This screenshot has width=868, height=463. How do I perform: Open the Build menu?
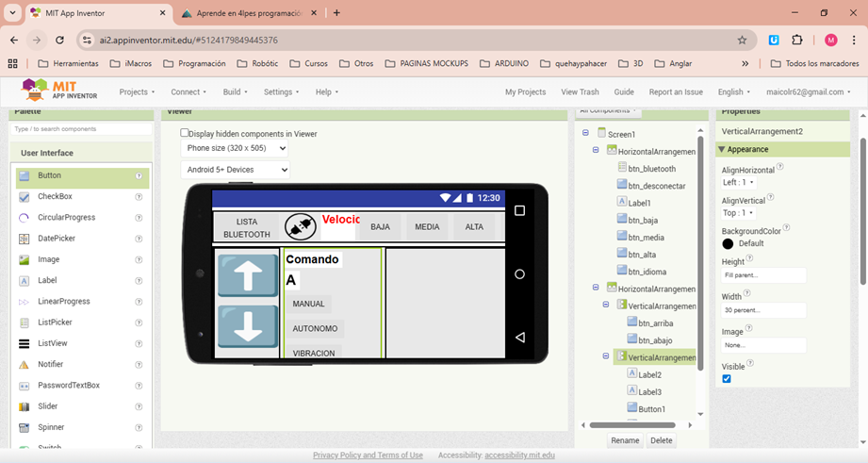coord(235,92)
